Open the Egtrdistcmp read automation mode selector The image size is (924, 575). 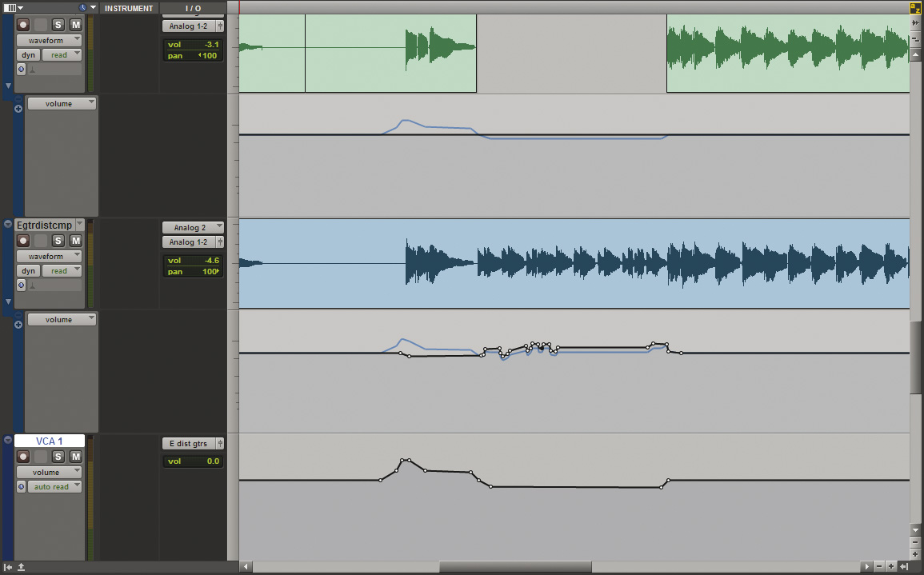[62, 271]
